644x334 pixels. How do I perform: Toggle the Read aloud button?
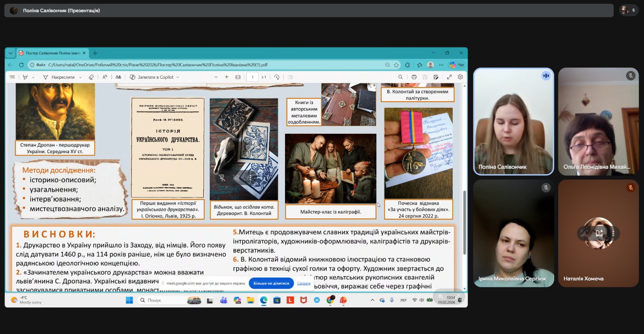(x=105, y=77)
